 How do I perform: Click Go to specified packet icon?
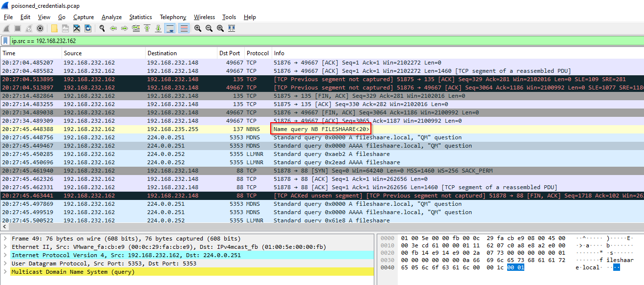pyautogui.click(x=136, y=28)
